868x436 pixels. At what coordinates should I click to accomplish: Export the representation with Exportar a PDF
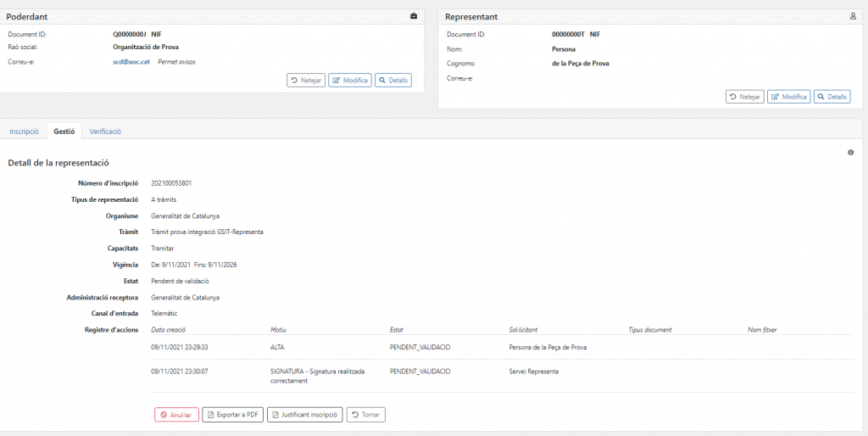pos(232,415)
